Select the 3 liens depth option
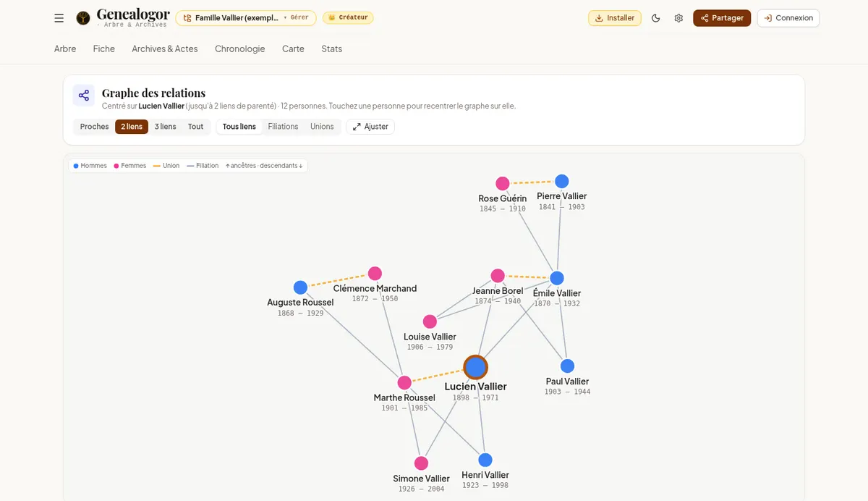The width and height of the screenshot is (868, 501). click(x=166, y=127)
